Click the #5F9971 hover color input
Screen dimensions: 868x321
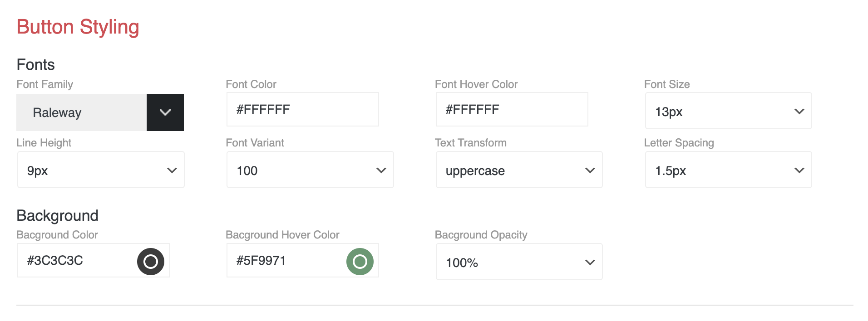(286, 261)
